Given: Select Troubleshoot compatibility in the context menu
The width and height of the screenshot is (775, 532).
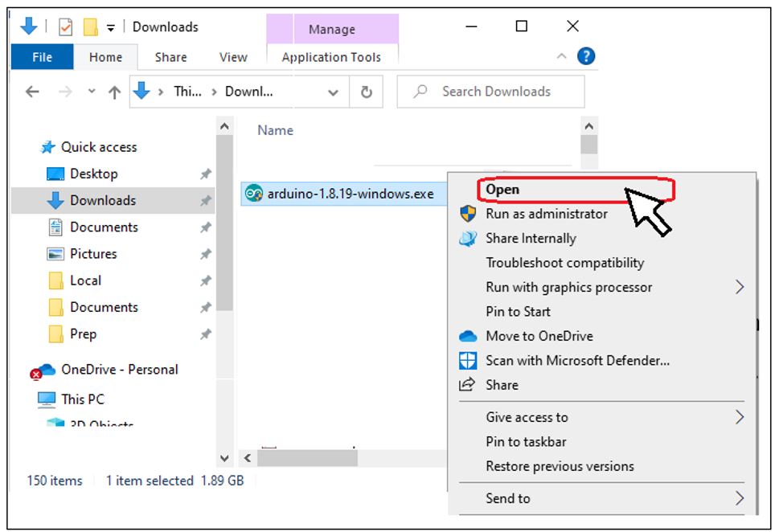Looking at the screenshot, I should 564,263.
